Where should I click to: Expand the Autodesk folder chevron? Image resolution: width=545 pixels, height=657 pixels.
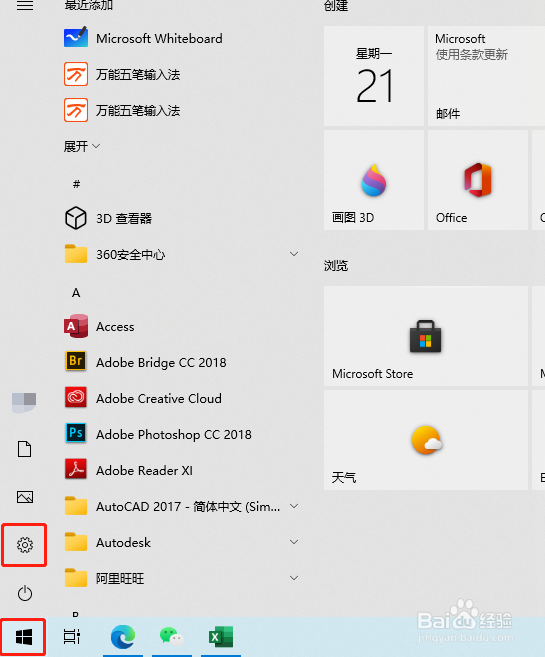(x=294, y=542)
